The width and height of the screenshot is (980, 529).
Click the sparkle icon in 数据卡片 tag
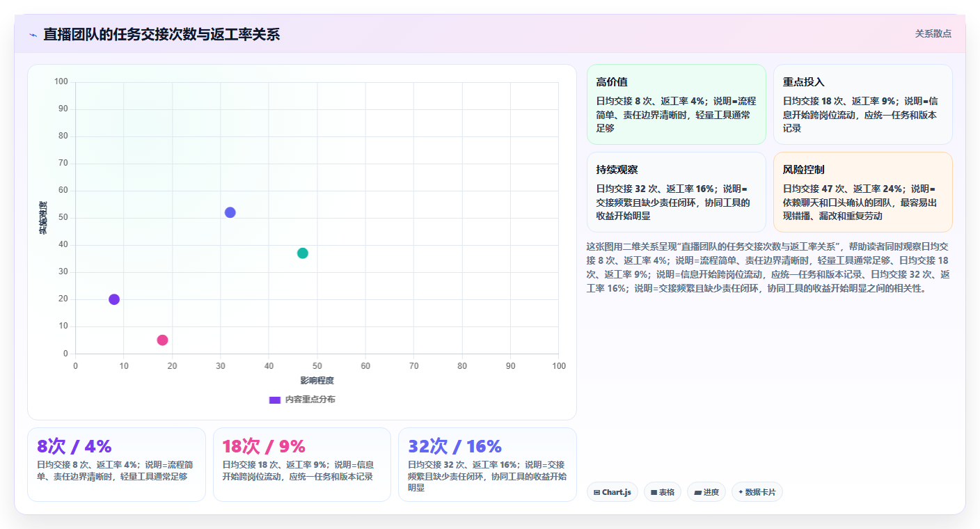741,492
